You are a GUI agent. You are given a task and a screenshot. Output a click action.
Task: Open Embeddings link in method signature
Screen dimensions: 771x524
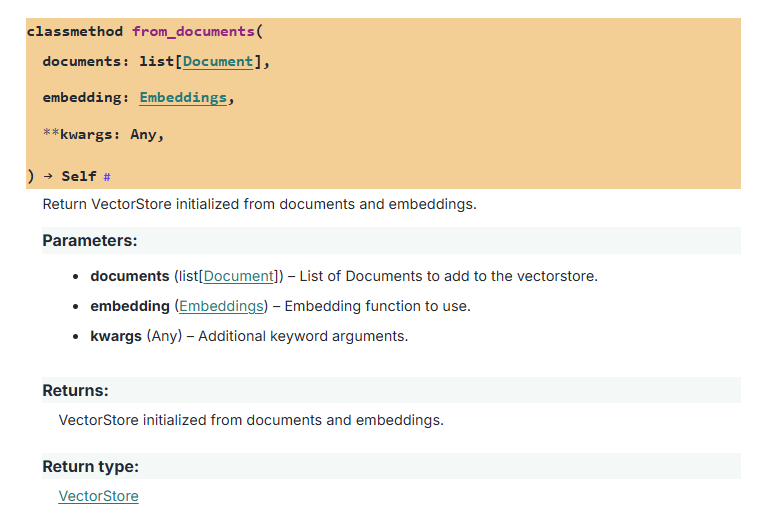pos(183,98)
